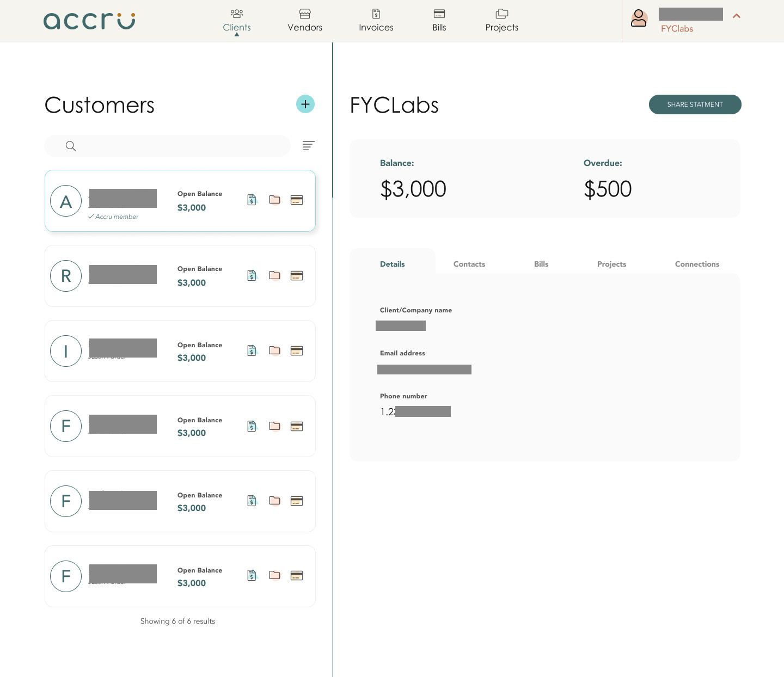This screenshot has width=784, height=677.
Task: Open the customer list sort filter icon
Action: tap(308, 145)
